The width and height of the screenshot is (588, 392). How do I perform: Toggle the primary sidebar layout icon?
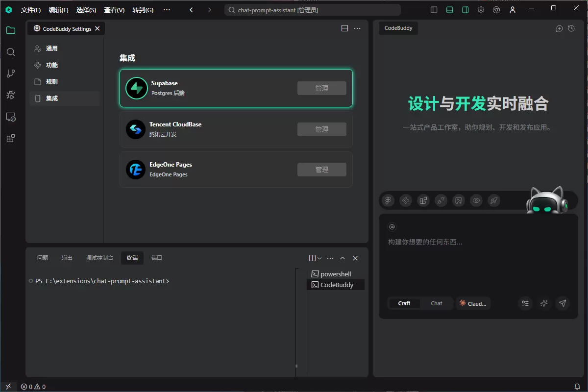pyautogui.click(x=434, y=10)
